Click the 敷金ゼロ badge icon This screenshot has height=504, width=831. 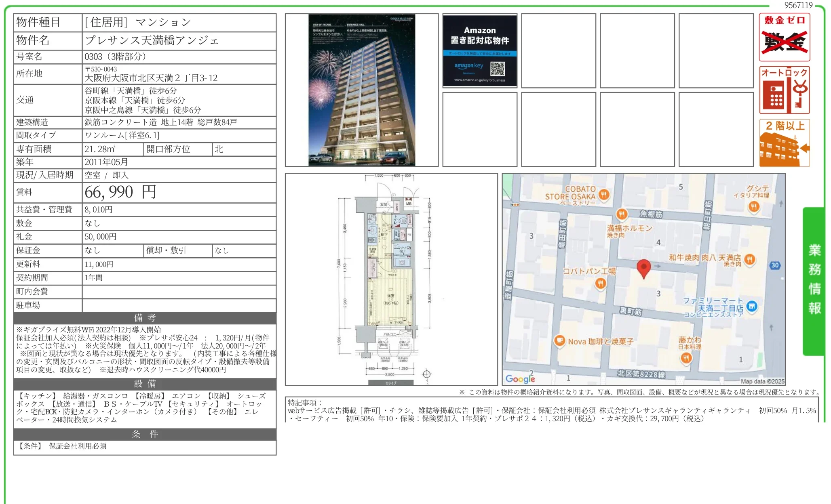pyautogui.click(x=784, y=37)
